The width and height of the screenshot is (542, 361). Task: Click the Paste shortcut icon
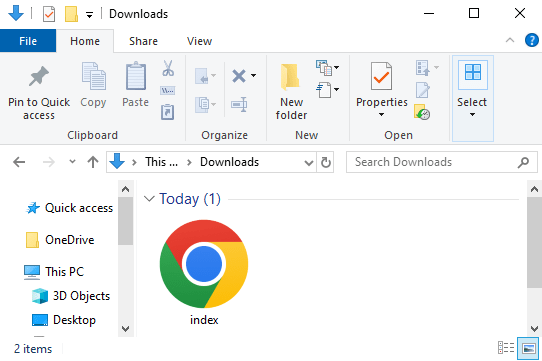click(x=168, y=112)
